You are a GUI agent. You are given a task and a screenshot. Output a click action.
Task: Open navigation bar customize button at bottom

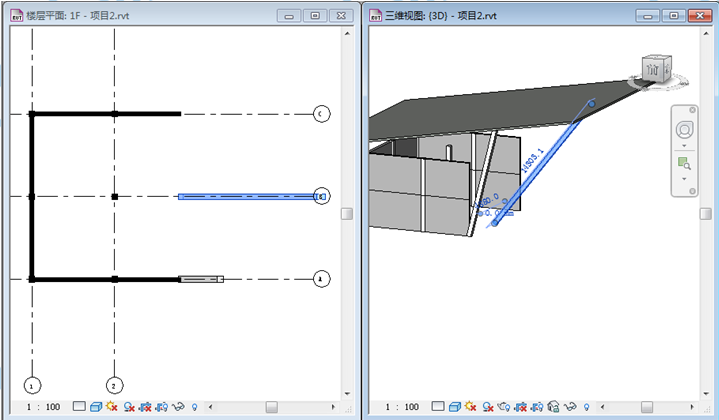[692, 191]
